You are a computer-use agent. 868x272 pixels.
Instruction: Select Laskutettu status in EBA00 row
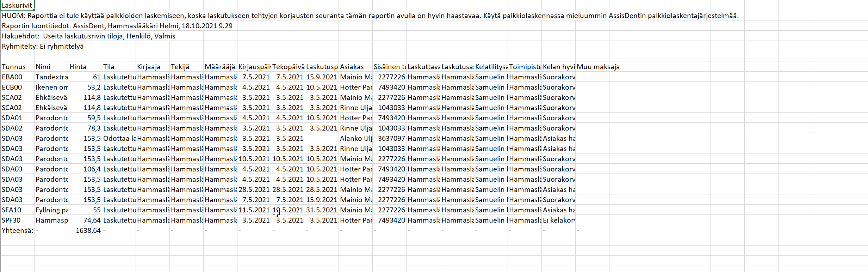pos(119,77)
